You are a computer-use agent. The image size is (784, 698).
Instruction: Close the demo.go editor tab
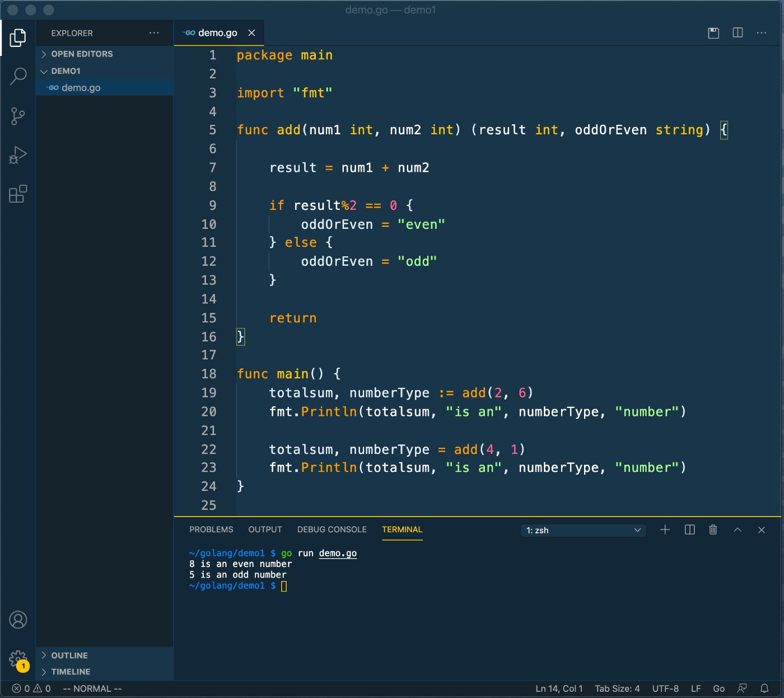tap(251, 33)
